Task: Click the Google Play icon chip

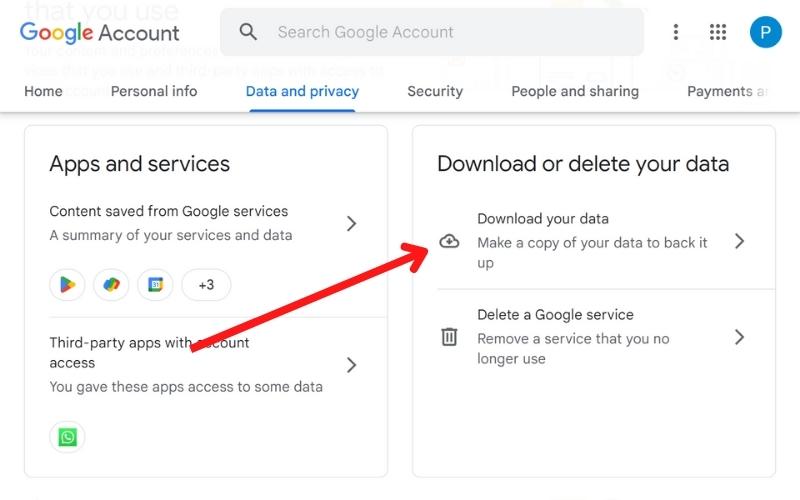Action: coord(67,285)
